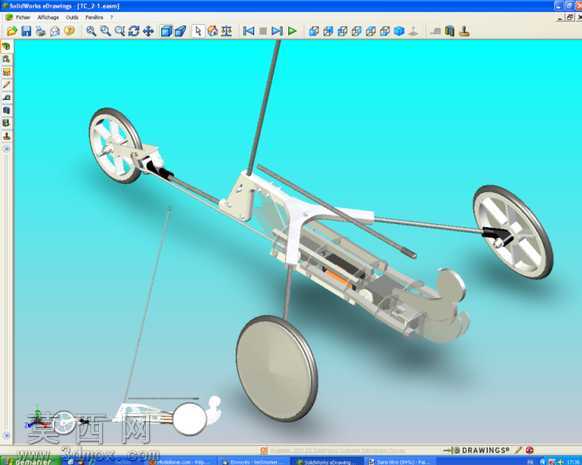
Task: Stop the animation
Action: click(x=263, y=31)
